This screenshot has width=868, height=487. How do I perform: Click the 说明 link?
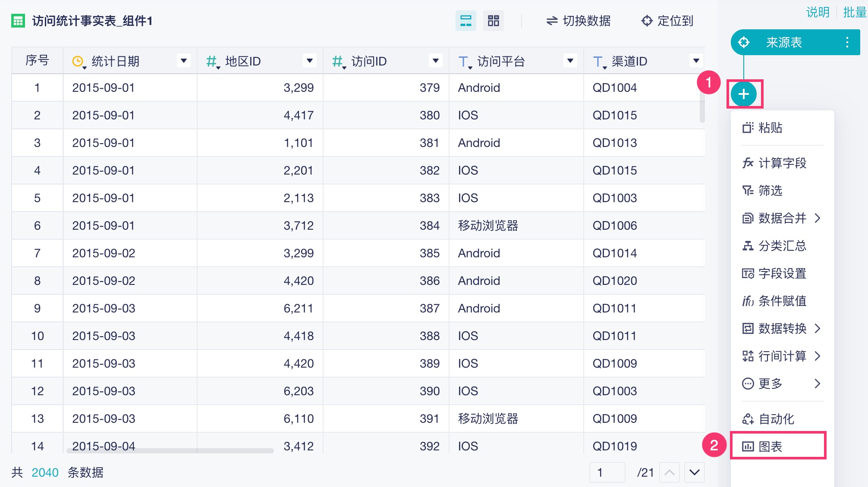(x=818, y=12)
